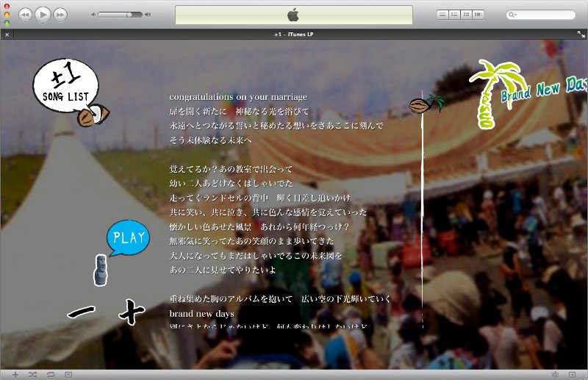The width and height of the screenshot is (588, 380).
Task: Toggle shuffle in the bottom bar
Action: click(32, 374)
